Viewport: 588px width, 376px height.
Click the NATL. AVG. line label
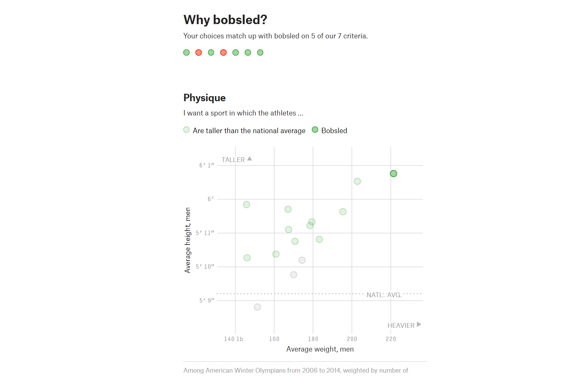[x=384, y=295]
